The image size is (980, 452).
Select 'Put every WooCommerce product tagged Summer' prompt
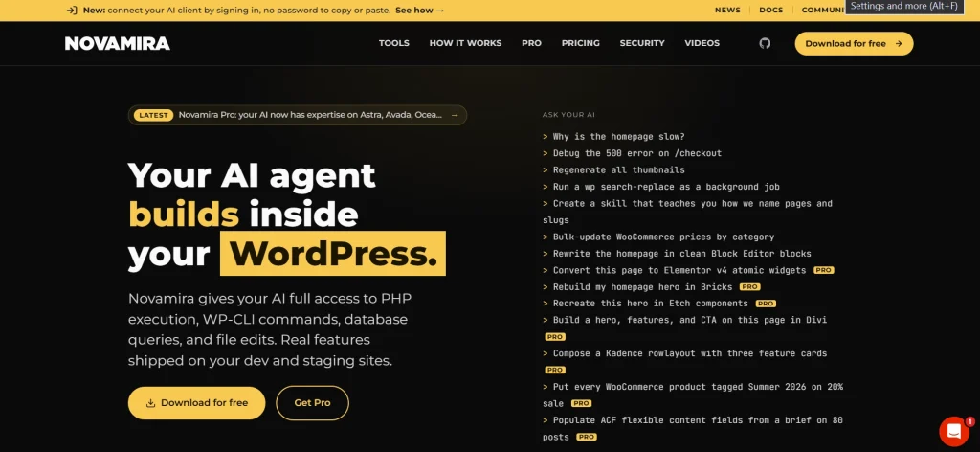click(693, 395)
